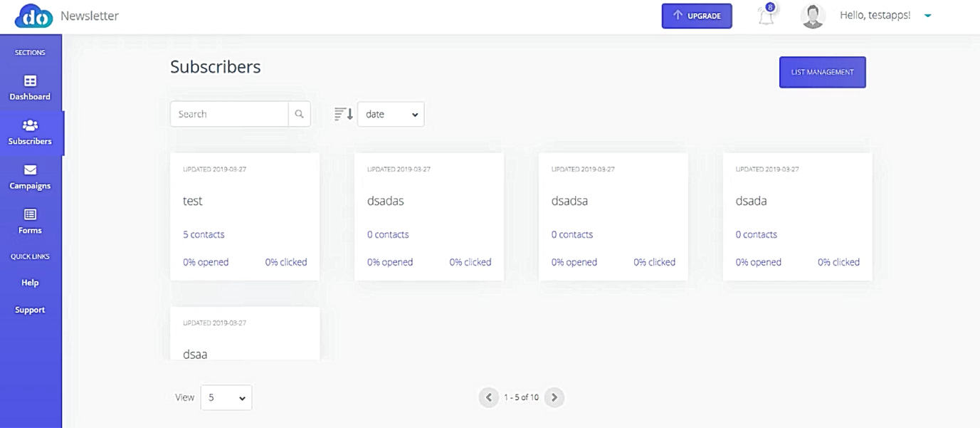Click the search magnifier icon
The height and width of the screenshot is (428, 980).
coord(300,114)
